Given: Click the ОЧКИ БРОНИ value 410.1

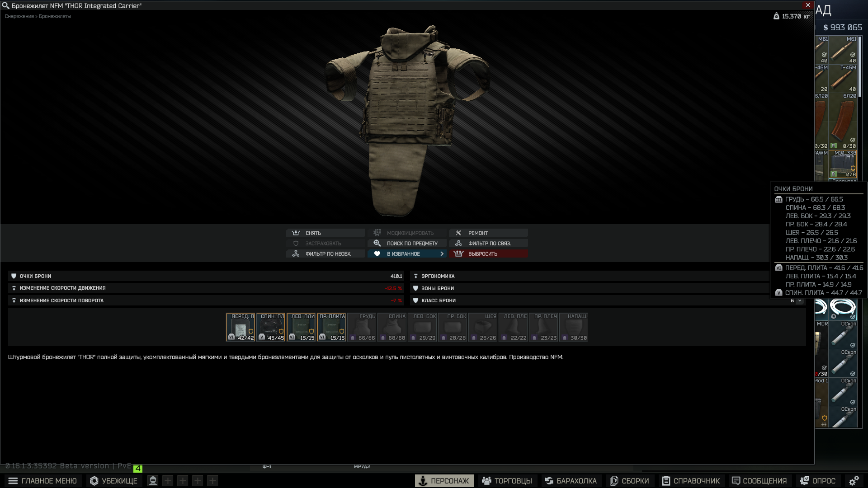Looking at the screenshot, I should tap(396, 276).
